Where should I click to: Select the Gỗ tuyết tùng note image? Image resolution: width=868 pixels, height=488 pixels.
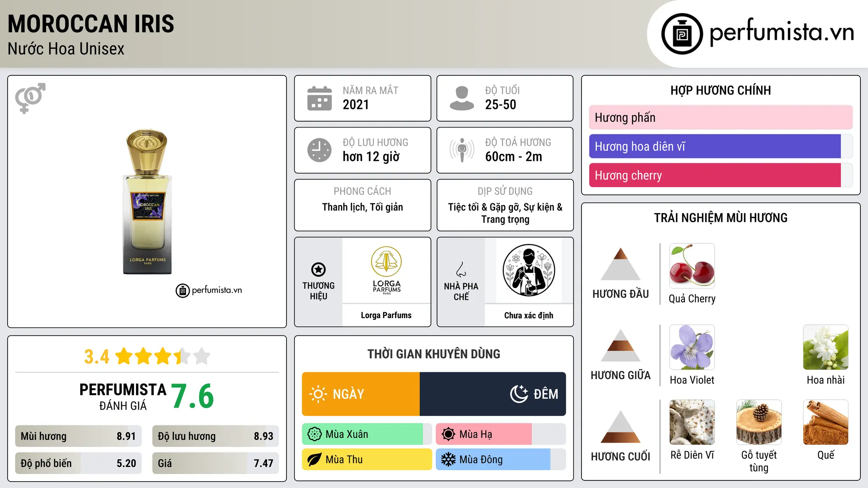point(759,422)
